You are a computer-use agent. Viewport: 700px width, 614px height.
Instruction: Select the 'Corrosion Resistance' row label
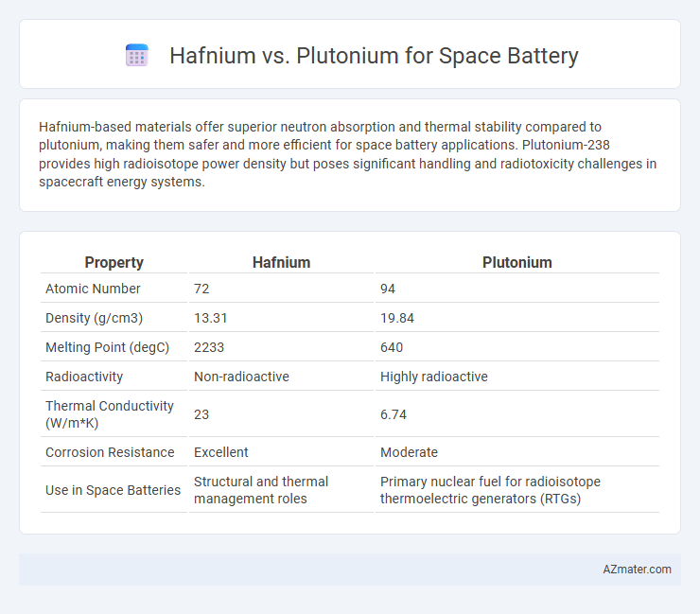click(110, 452)
